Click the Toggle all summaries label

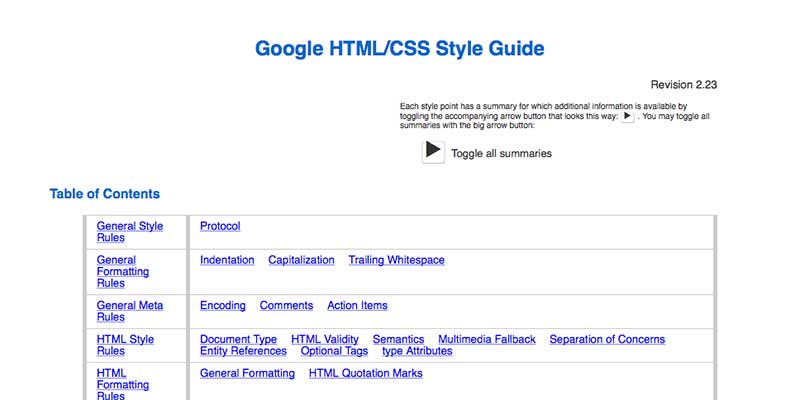click(501, 153)
